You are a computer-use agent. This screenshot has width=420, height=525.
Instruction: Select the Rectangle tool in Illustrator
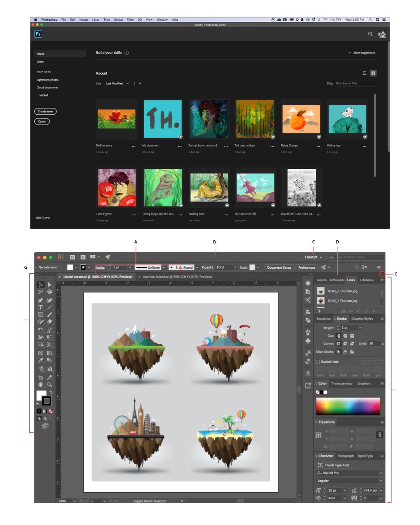(x=40, y=315)
